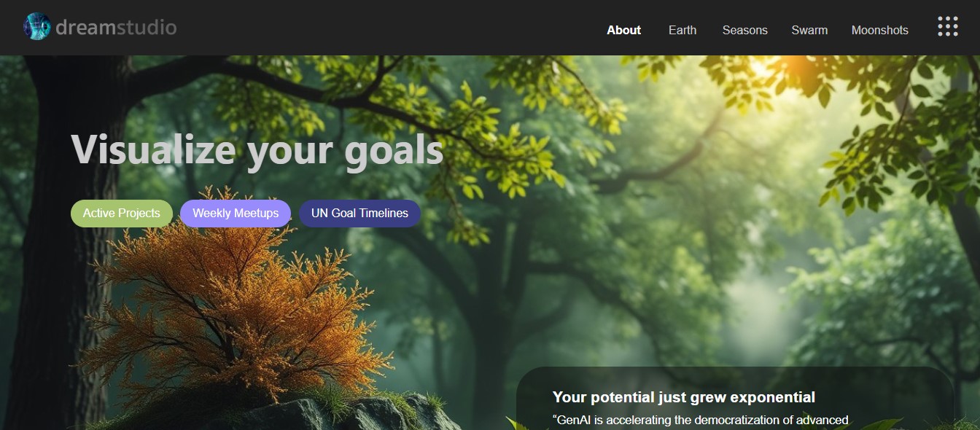Select the About nav item
Screen dimensions: 980x430
click(x=623, y=30)
